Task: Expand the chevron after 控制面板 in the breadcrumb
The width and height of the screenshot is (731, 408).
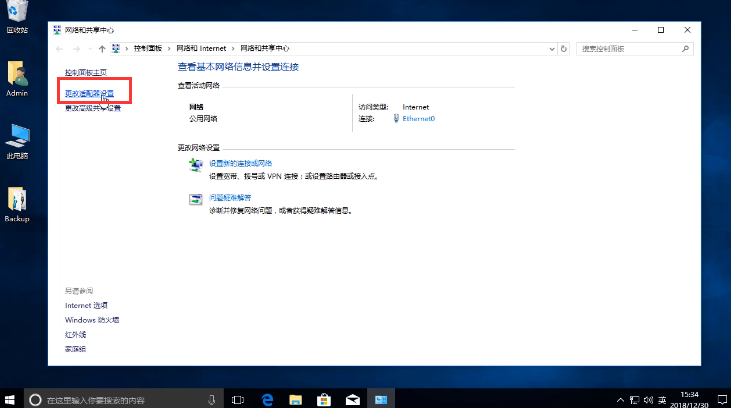Action: click(169, 48)
